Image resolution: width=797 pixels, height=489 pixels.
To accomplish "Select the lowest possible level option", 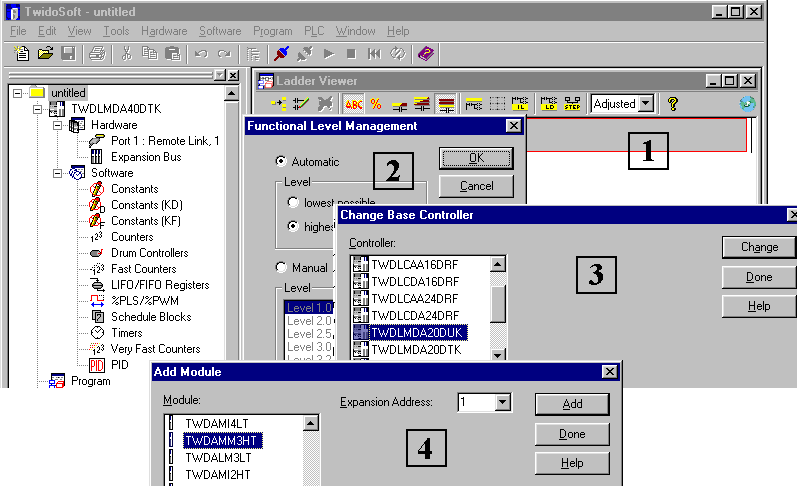I will tap(293, 202).
